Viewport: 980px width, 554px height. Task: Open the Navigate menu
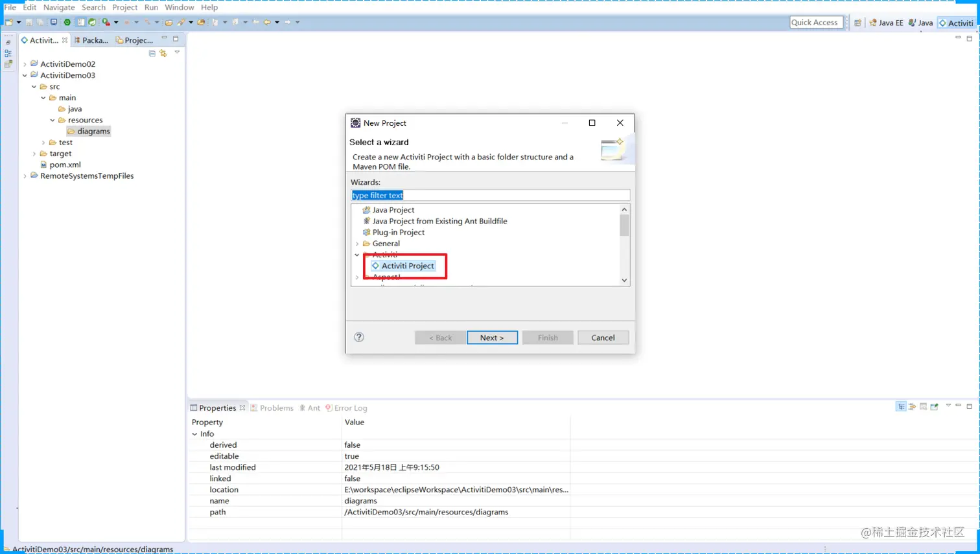tap(59, 7)
